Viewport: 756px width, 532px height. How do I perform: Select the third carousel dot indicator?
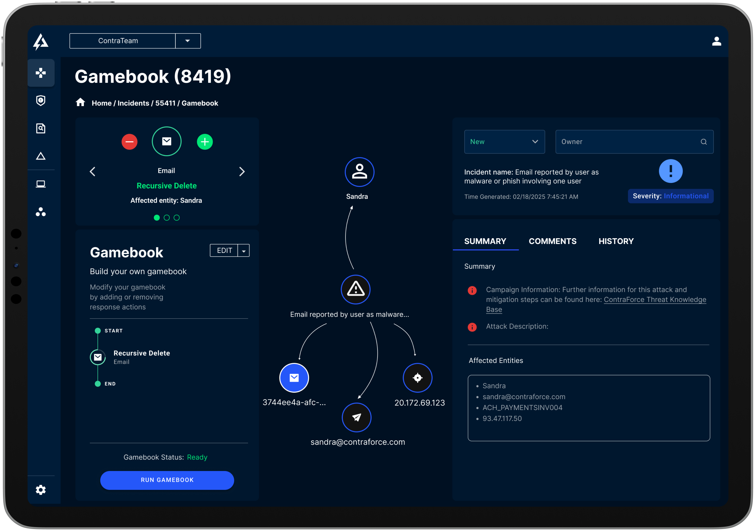(176, 218)
